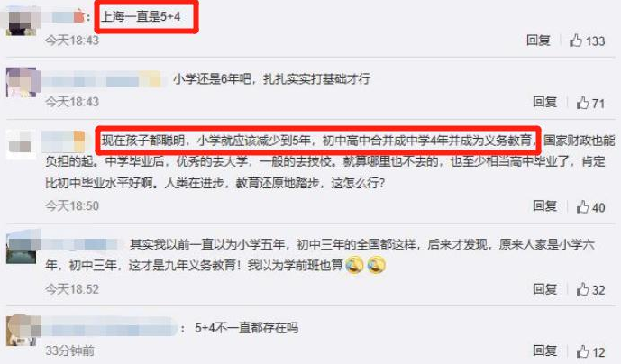Open first commenter's avatar
Viewport: 621px width, 364px height.
pyautogui.click(x=23, y=21)
